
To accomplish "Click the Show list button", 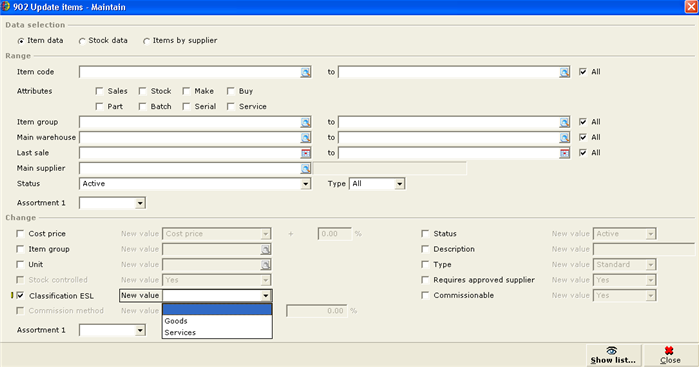I will pos(613,355).
